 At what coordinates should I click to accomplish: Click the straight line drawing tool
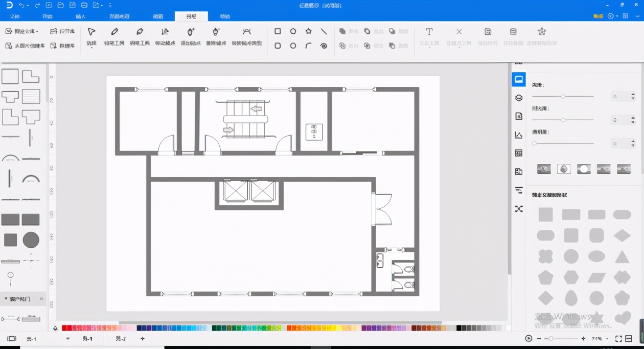pyautogui.click(x=324, y=32)
